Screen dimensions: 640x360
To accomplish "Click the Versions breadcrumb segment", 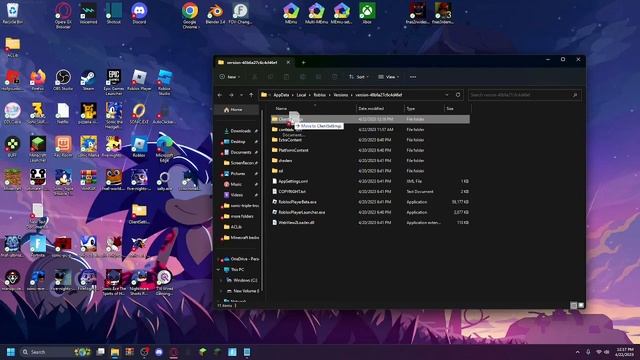I will click(340, 95).
